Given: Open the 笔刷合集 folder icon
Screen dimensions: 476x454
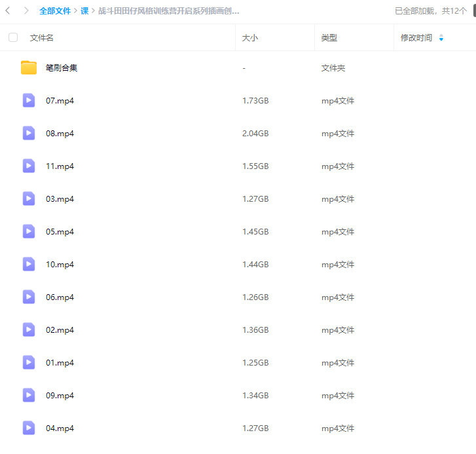Looking at the screenshot, I should (x=29, y=67).
